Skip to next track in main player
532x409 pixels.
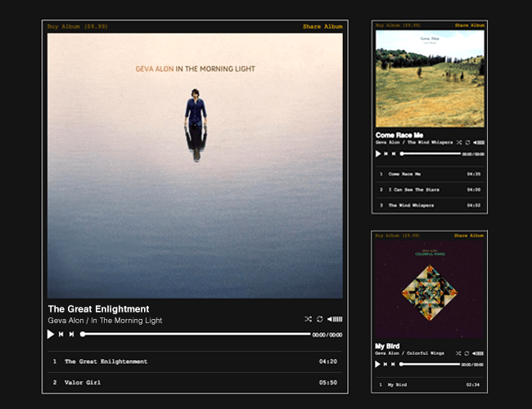[x=71, y=335]
